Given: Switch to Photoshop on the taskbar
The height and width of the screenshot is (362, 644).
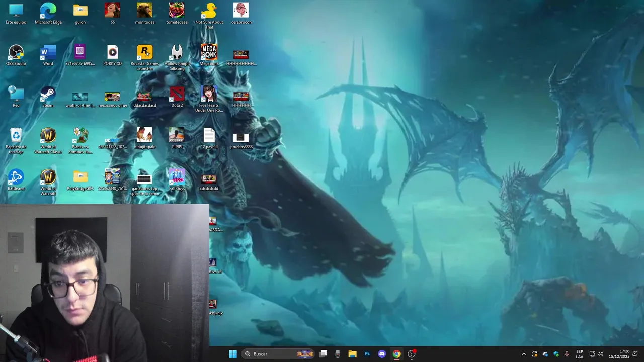Looking at the screenshot, I should [x=367, y=354].
